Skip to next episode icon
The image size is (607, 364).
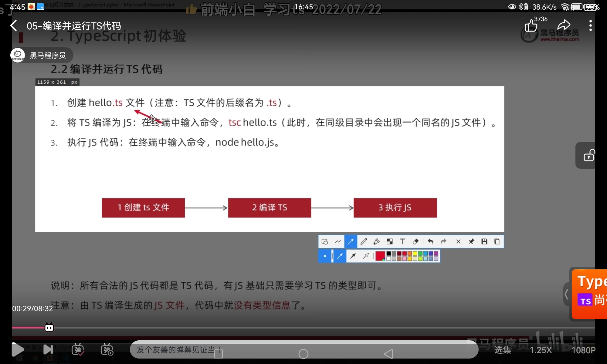[48, 350]
